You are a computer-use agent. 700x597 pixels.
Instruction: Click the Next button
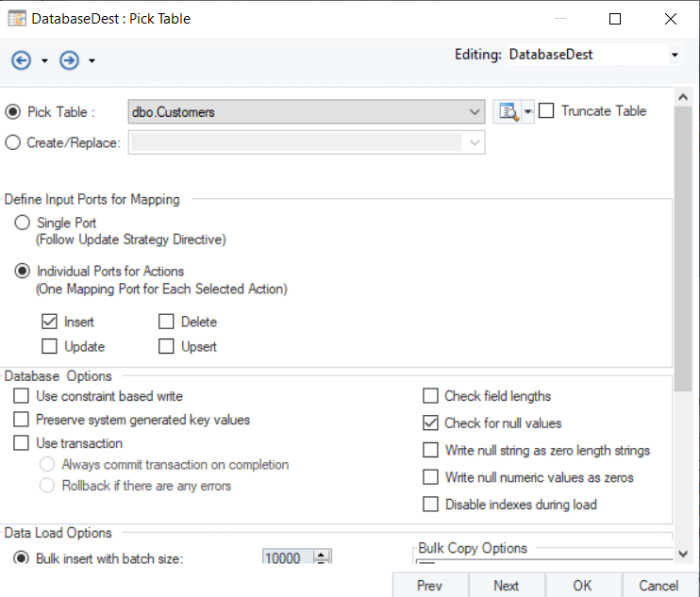507,585
